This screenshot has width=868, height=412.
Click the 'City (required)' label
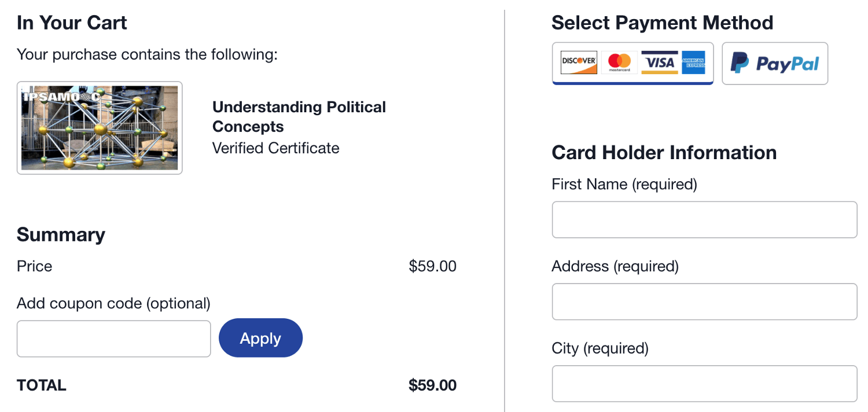(600, 348)
